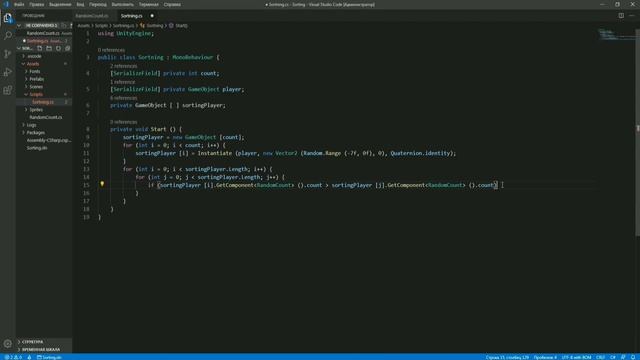Open the Переход menu
The width and height of the screenshot is (640, 360).
tap(98, 4)
